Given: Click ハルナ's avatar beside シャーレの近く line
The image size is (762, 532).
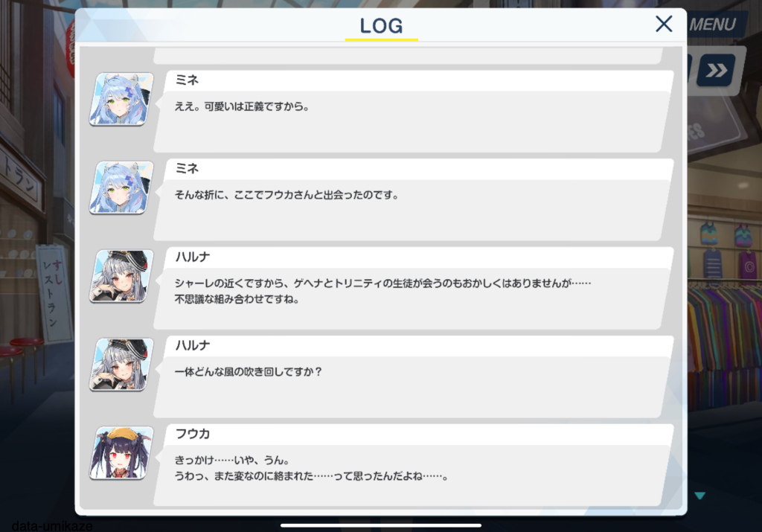Looking at the screenshot, I should 121,276.
